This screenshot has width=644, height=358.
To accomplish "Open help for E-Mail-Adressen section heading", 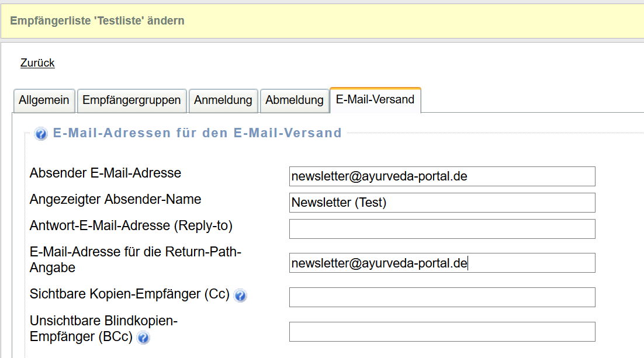I will pyautogui.click(x=41, y=134).
